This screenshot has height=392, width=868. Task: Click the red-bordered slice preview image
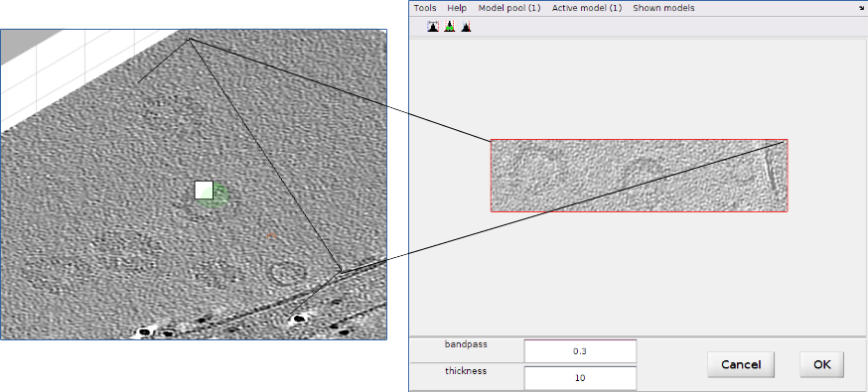(x=639, y=176)
